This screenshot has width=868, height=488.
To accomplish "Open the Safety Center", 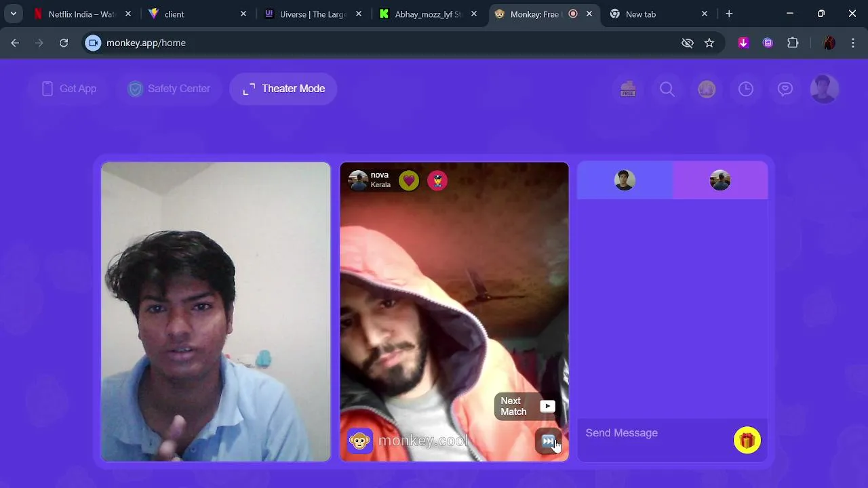I will pyautogui.click(x=170, y=89).
